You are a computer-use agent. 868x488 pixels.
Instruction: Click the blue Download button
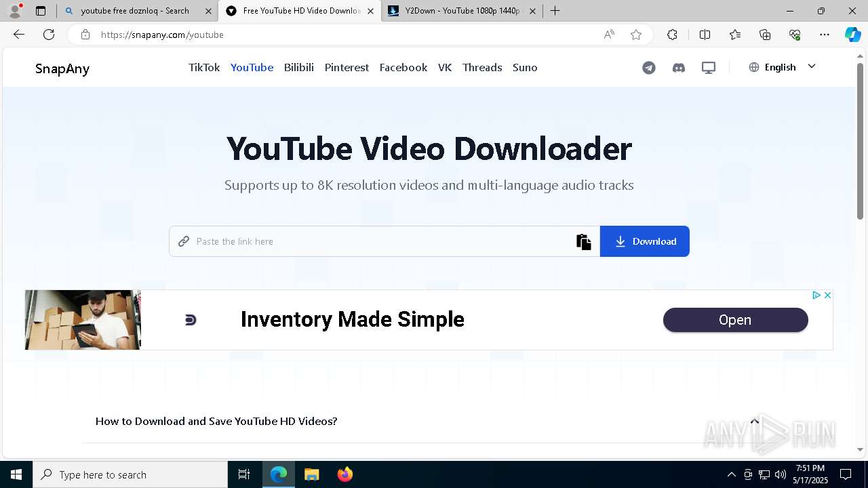[645, 241]
